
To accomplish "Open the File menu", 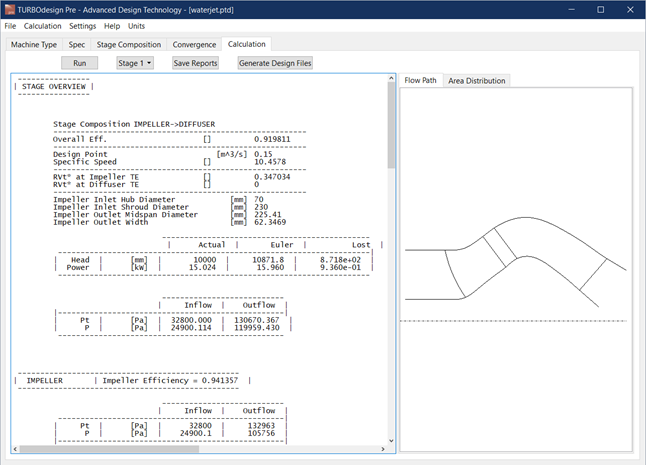I will (10, 26).
